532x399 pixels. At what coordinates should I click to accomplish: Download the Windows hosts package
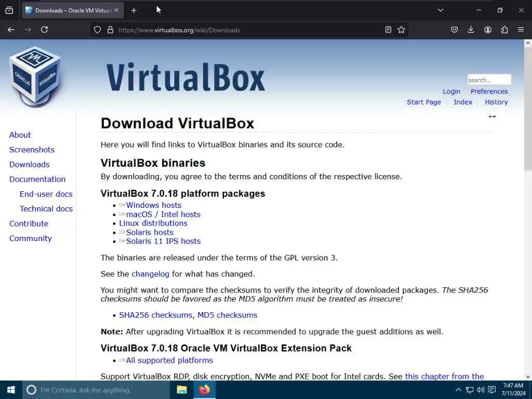(154, 205)
